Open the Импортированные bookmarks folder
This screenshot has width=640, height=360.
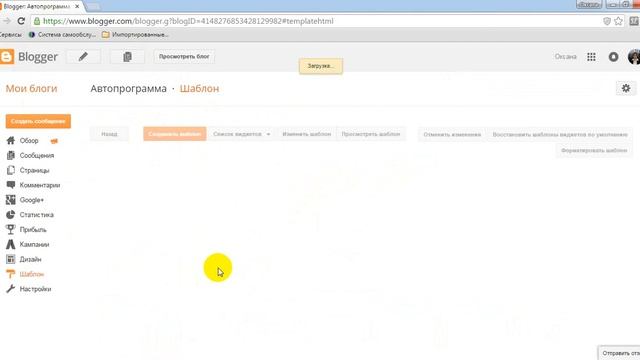click(135, 35)
